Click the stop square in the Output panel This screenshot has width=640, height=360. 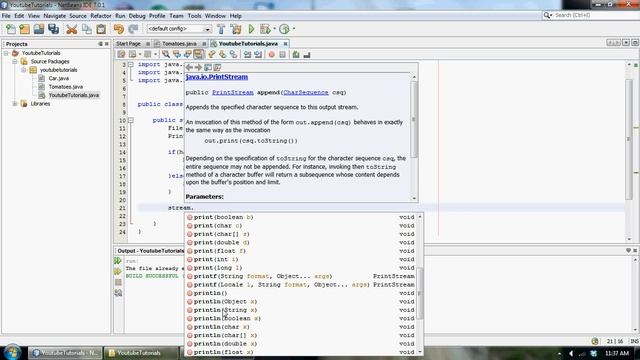(118, 282)
